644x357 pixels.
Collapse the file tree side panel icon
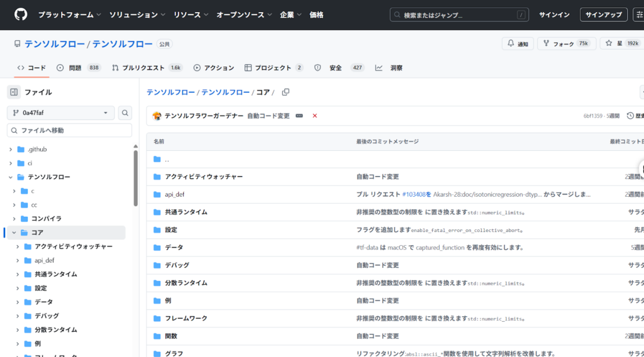click(14, 92)
